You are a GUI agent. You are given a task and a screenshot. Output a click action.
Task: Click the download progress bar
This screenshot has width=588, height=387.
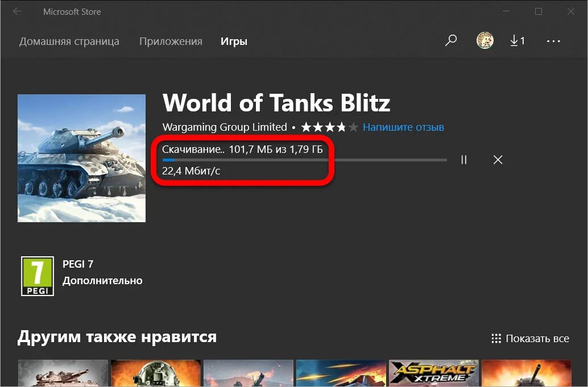pos(304,160)
